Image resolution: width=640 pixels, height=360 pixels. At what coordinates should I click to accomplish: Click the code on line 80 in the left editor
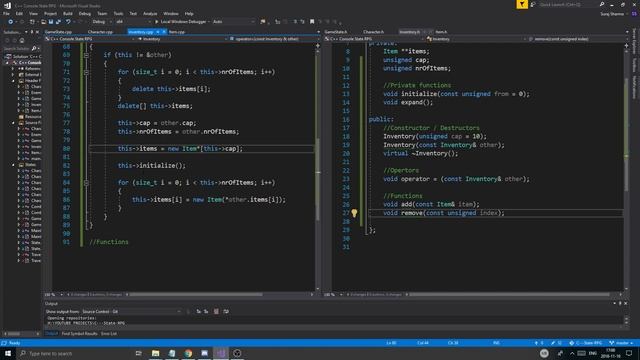[x=180, y=149]
